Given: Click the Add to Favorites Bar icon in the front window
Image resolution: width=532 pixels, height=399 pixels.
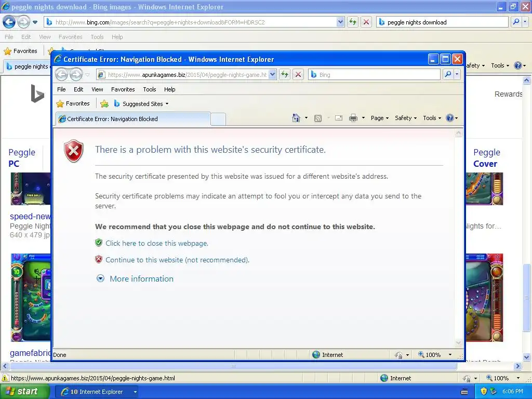Looking at the screenshot, I should [x=104, y=104].
